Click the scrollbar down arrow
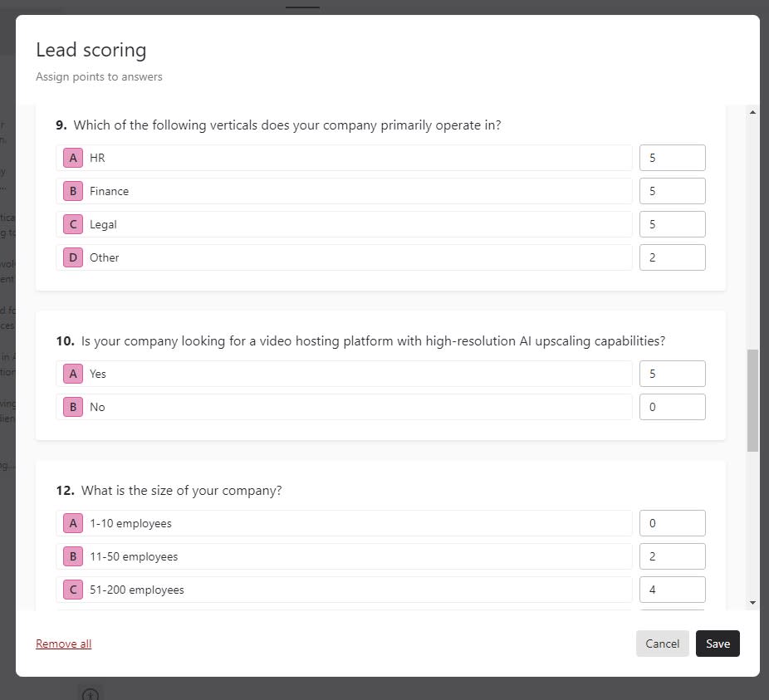This screenshot has width=769, height=700. pyautogui.click(x=752, y=602)
